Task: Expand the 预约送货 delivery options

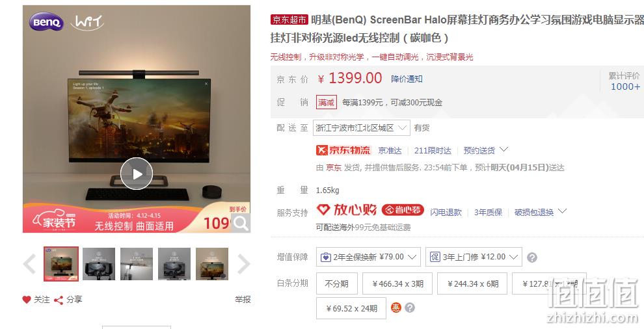Action: pyautogui.click(x=486, y=150)
